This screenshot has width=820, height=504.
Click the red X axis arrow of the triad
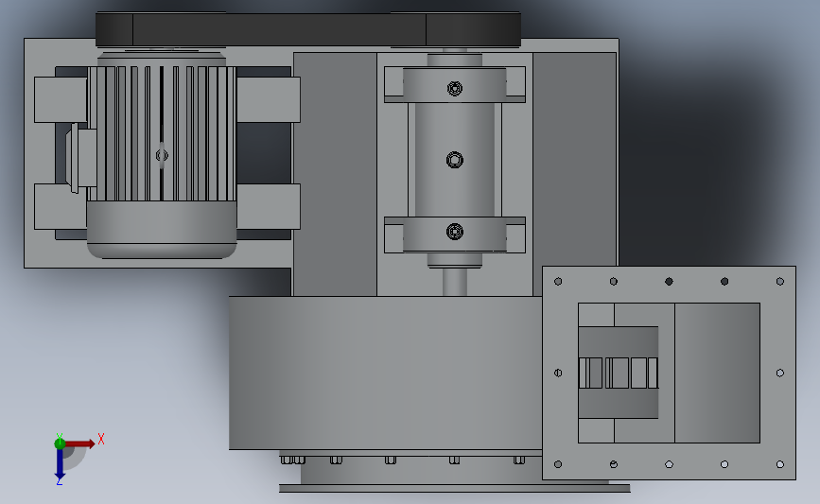click(x=79, y=443)
